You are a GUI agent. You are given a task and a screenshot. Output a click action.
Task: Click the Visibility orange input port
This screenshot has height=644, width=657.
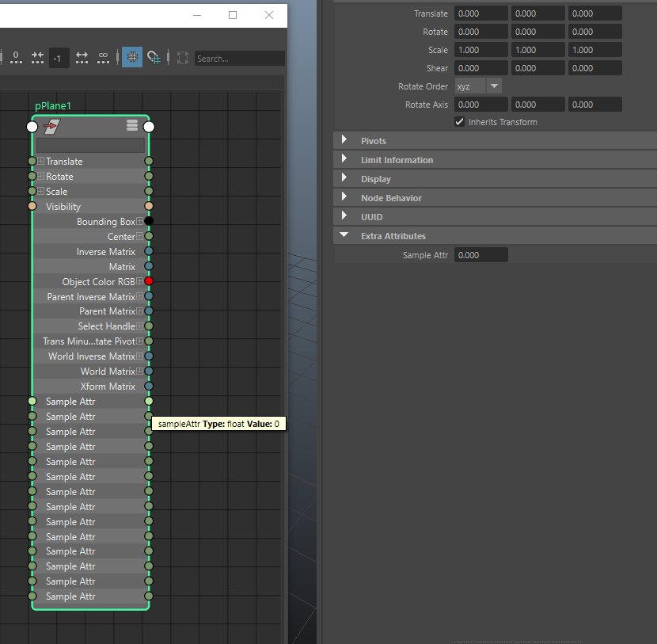pos(32,206)
